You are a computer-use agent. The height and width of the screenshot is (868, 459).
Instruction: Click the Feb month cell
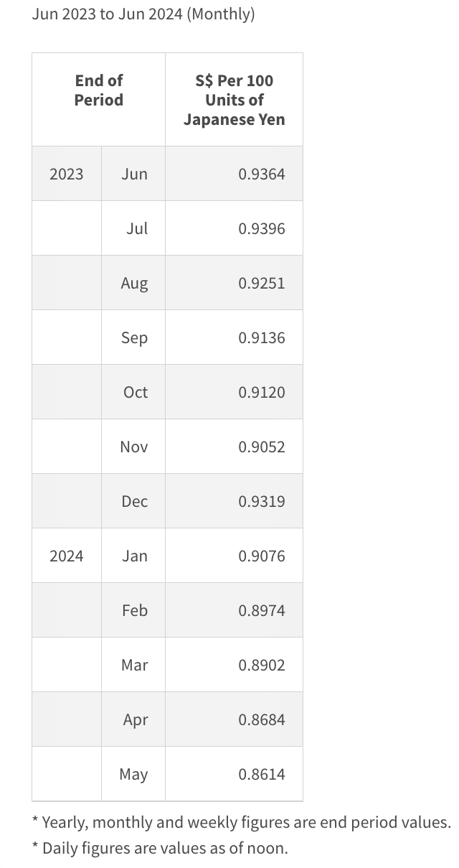click(x=134, y=610)
